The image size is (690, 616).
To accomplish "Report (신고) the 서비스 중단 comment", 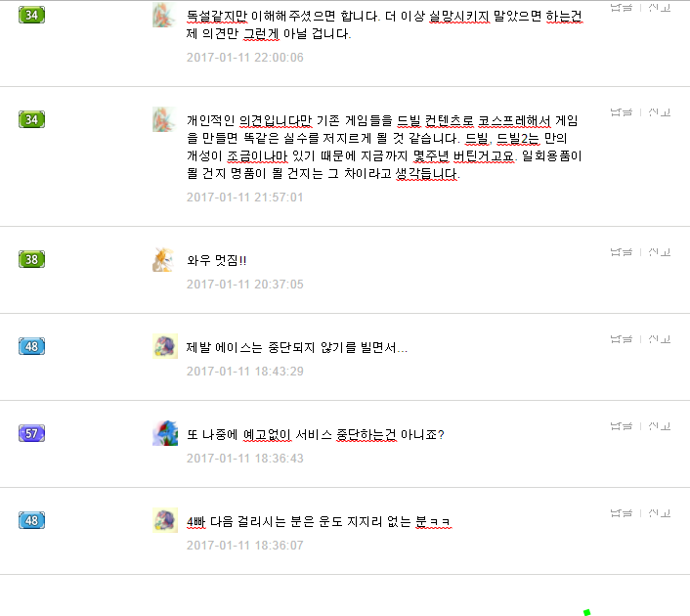I will [659, 426].
